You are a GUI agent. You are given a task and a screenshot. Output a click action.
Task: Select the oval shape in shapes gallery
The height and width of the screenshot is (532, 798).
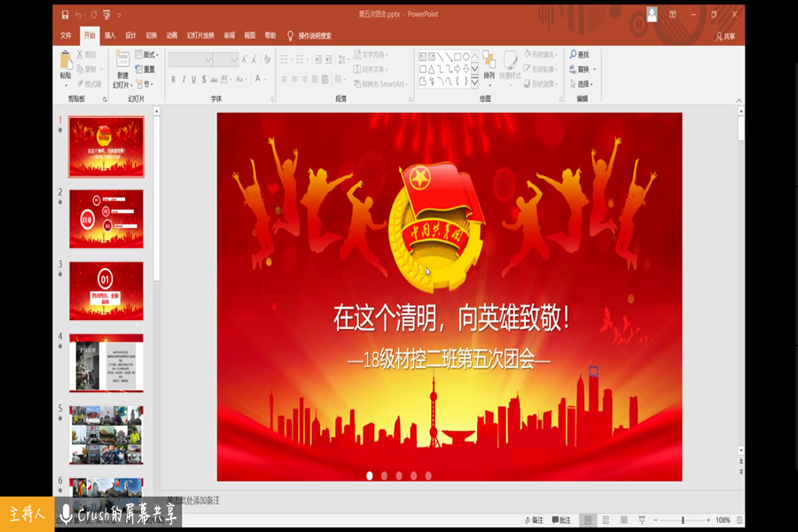(x=466, y=57)
